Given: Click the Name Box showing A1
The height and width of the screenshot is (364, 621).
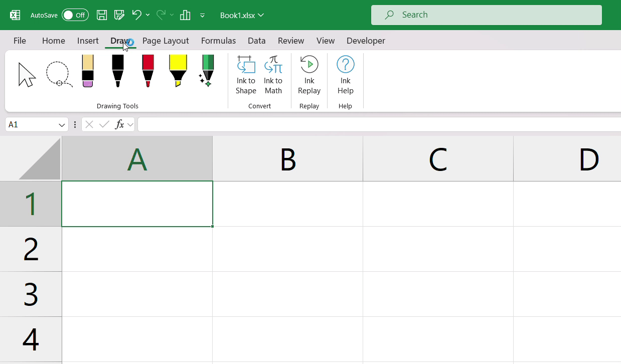Looking at the screenshot, I should pyautogui.click(x=32, y=125).
